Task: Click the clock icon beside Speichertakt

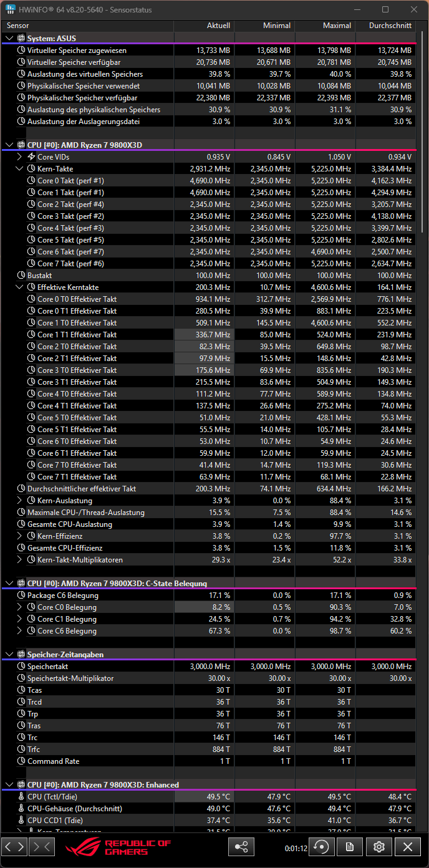Action: click(21, 666)
